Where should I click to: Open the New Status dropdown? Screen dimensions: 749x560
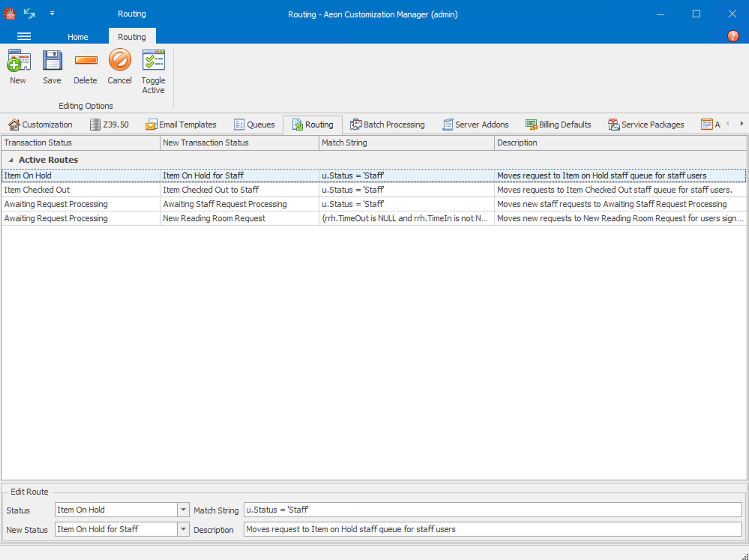click(183, 529)
